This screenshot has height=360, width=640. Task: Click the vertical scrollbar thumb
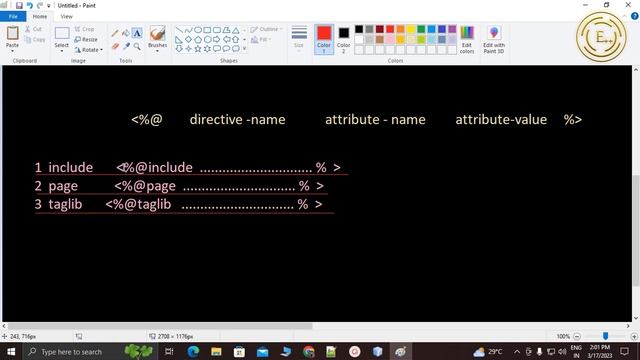pos(636,231)
